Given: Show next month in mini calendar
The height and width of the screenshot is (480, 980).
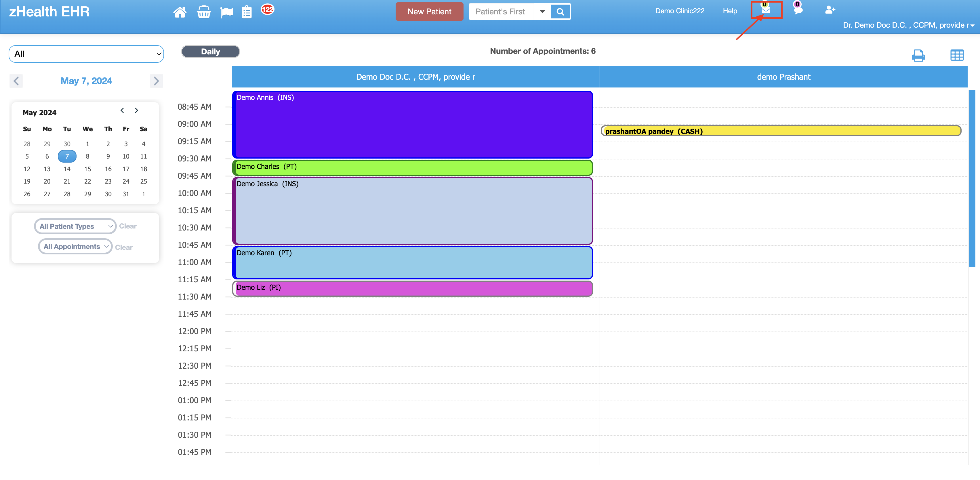Looking at the screenshot, I should tap(136, 110).
